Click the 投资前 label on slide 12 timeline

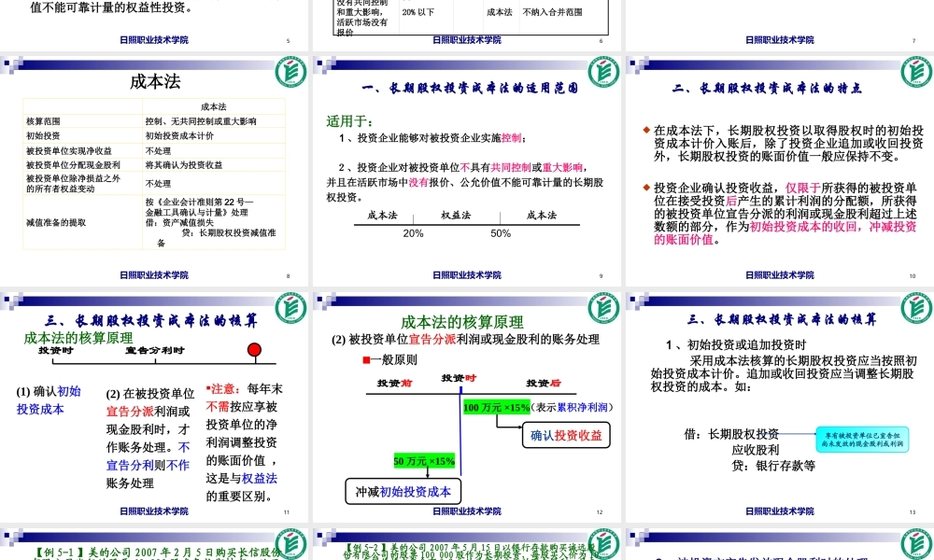point(394,383)
